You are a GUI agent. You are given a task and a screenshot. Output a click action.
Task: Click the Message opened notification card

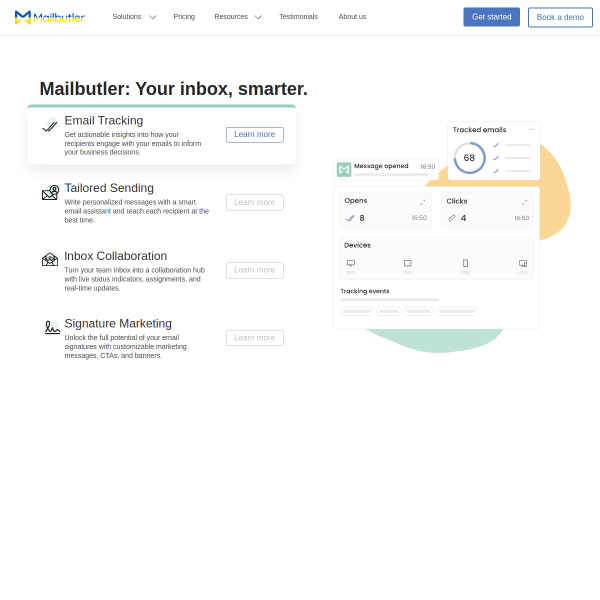tap(386, 169)
